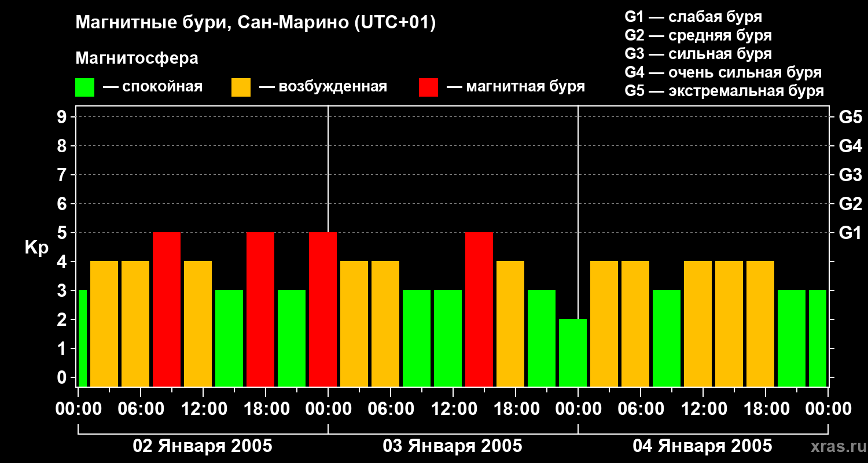Click the legend label "— возбужденная"
Viewport: 868px width, 463px height.
(x=323, y=87)
